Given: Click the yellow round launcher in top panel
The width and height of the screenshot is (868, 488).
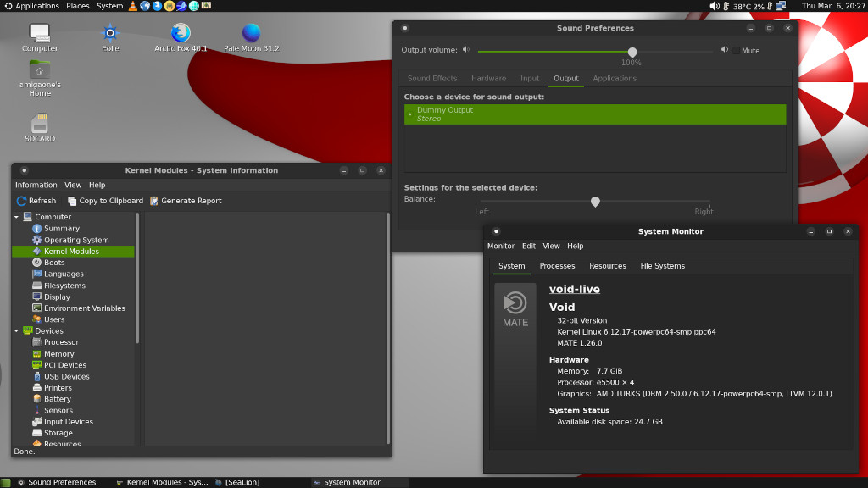Looking at the screenshot, I should [170, 6].
